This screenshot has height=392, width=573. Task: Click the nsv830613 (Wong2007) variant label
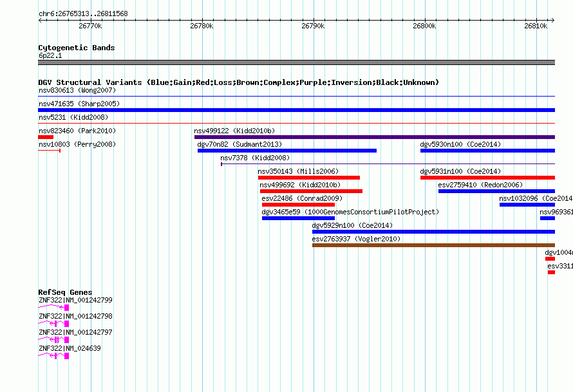click(x=77, y=90)
